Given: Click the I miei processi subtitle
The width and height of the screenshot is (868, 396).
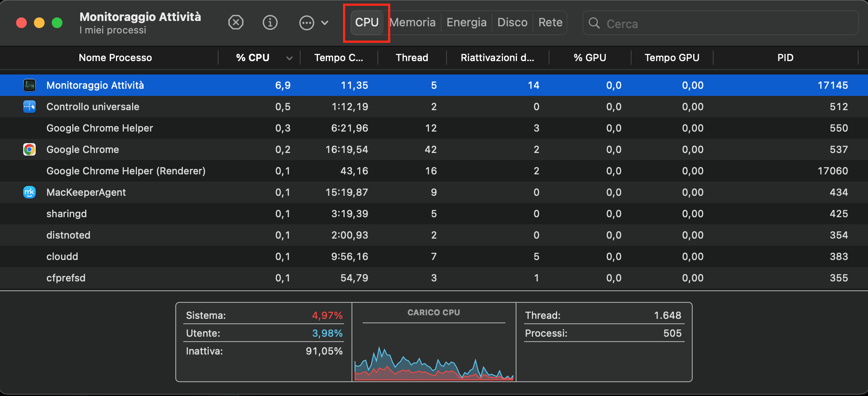Looking at the screenshot, I should click(x=113, y=30).
